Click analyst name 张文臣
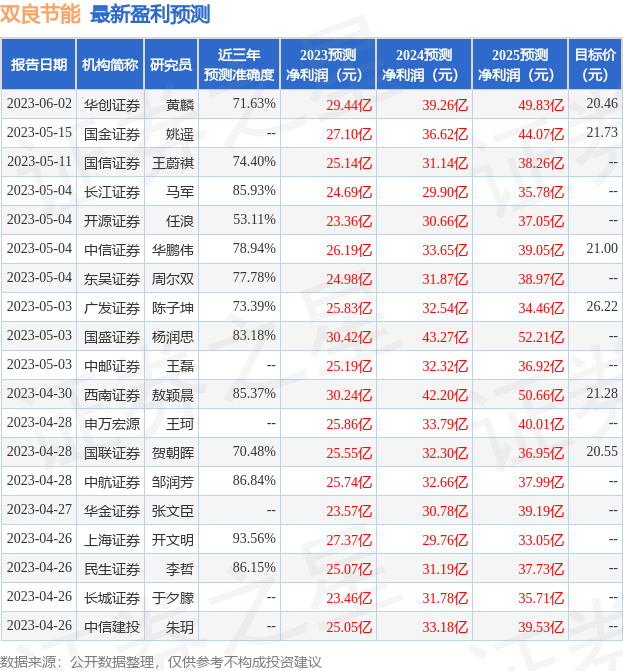The height and width of the screenshot is (671, 623). 173,511
